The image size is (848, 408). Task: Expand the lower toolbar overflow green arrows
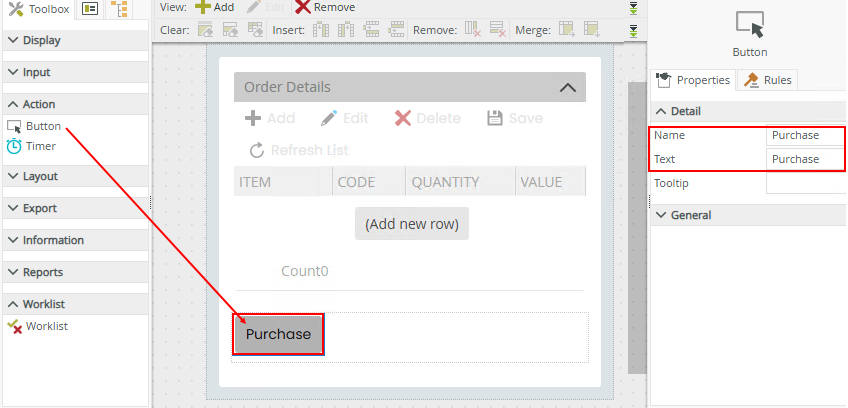click(634, 30)
